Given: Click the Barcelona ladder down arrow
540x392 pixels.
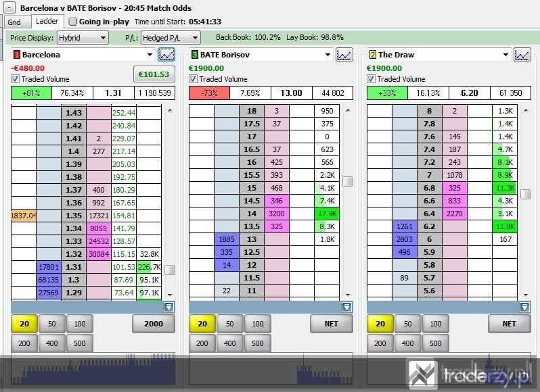Looking at the screenshot, I should click(170, 295).
